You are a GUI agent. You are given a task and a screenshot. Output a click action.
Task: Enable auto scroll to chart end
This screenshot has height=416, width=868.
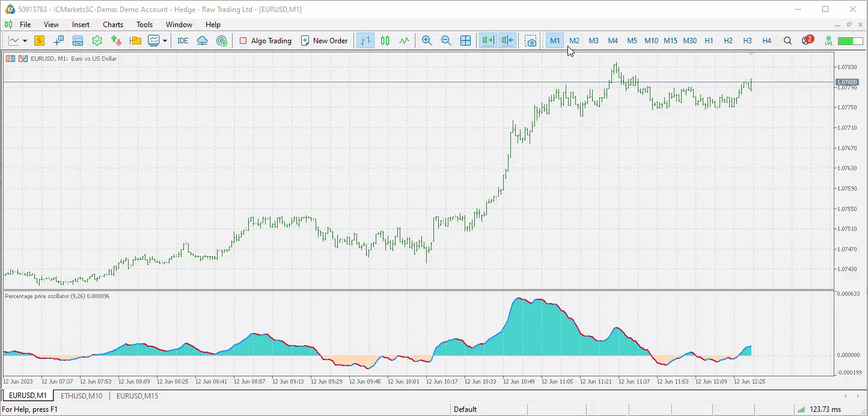tap(487, 40)
